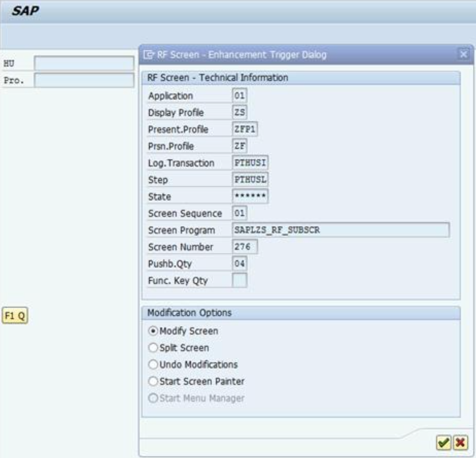Click the Application label

[x=171, y=96]
